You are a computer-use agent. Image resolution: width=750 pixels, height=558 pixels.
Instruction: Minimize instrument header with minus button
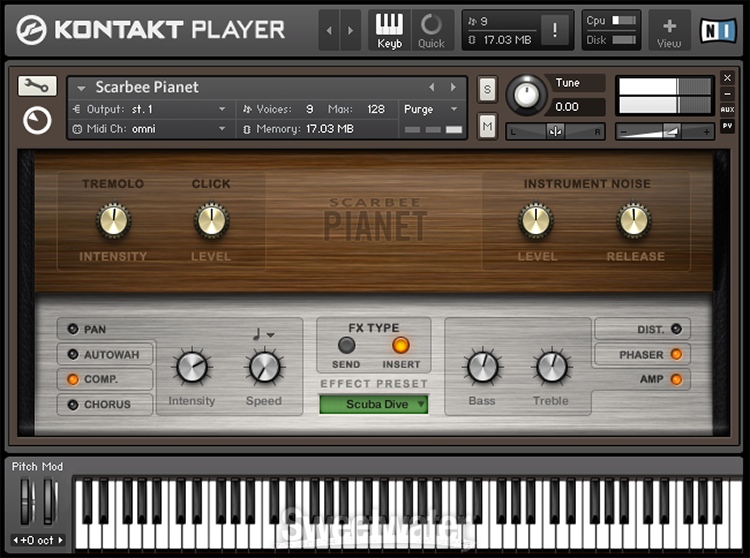728,94
